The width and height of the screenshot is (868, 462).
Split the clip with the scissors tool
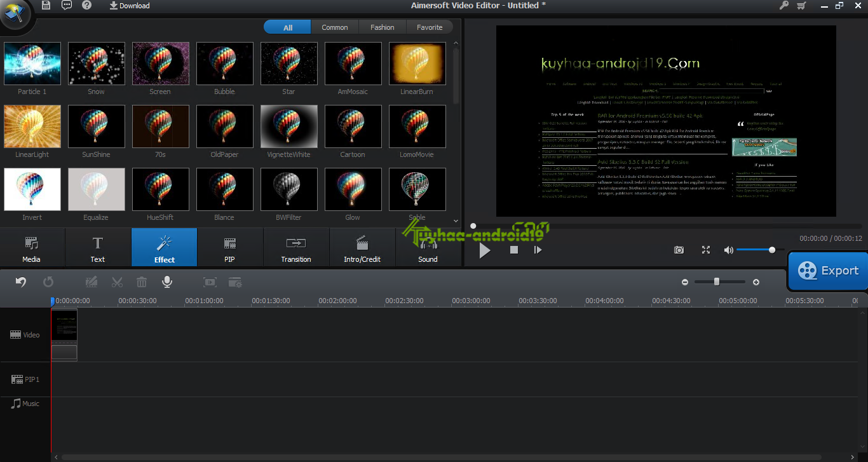click(x=117, y=282)
